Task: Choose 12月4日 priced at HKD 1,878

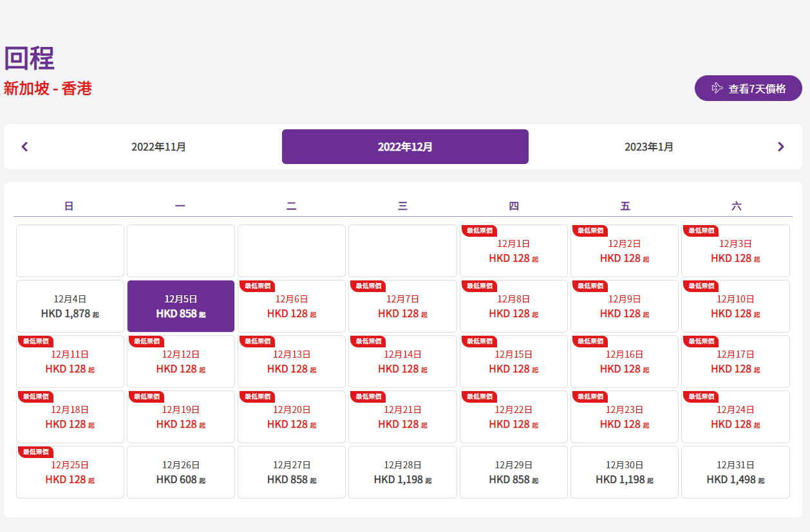Action: [x=70, y=306]
